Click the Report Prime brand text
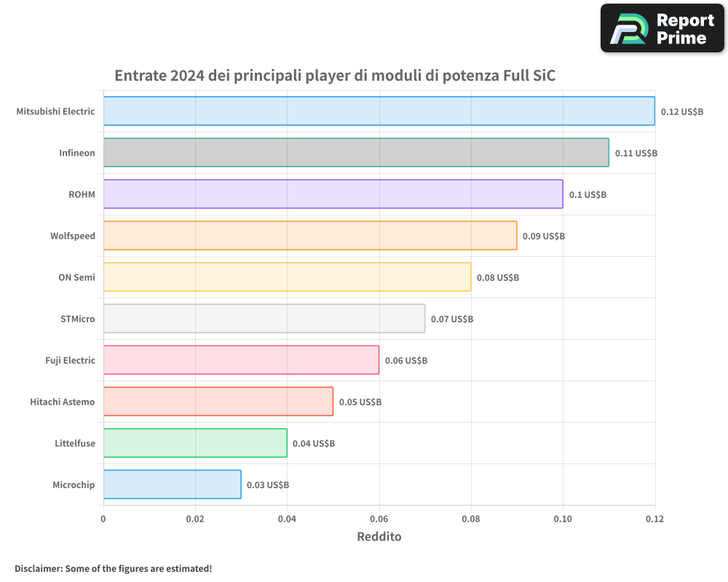 point(684,29)
